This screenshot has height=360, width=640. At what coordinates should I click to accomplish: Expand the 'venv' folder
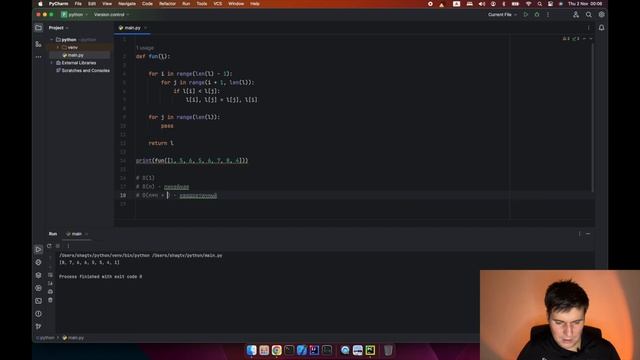tap(58, 47)
